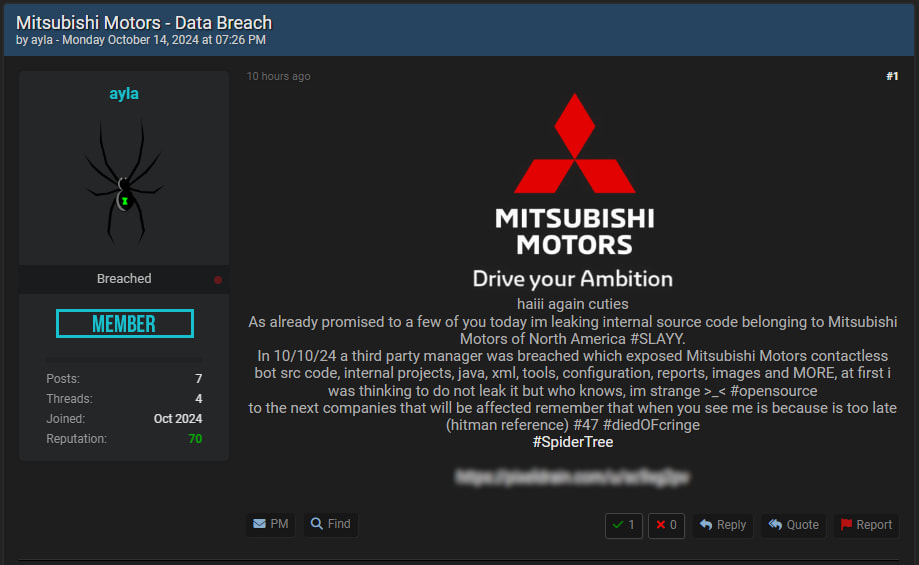Select the Threads count 4

coord(199,399)
